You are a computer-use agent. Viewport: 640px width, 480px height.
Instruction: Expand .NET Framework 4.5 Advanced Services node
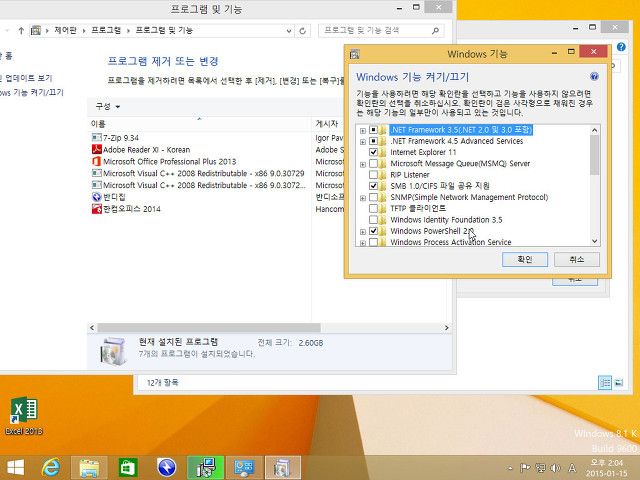(x=362, y=142)
